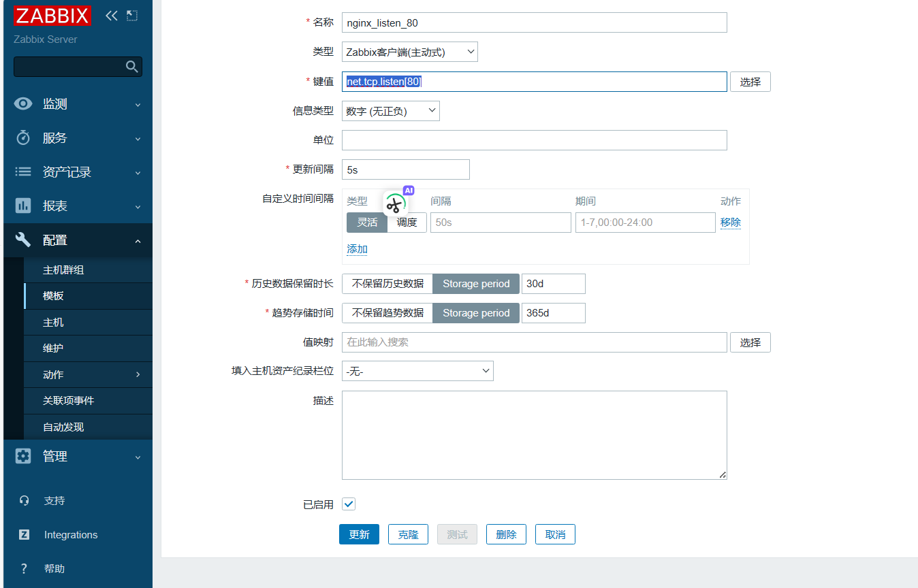The height and width of the screenshot is (588, 918).
Task: Click the 监测 eye icon
Action: point(23,104)
